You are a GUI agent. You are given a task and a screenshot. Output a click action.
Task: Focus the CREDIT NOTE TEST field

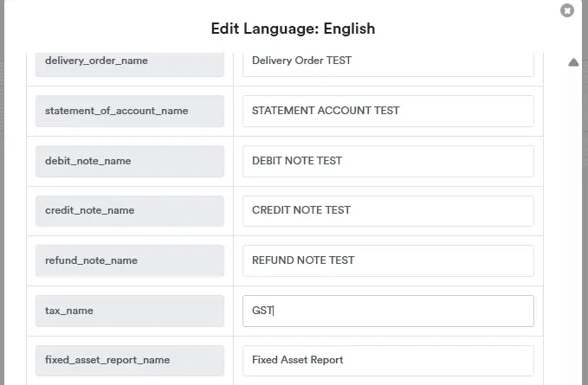(x=387, y=210)
